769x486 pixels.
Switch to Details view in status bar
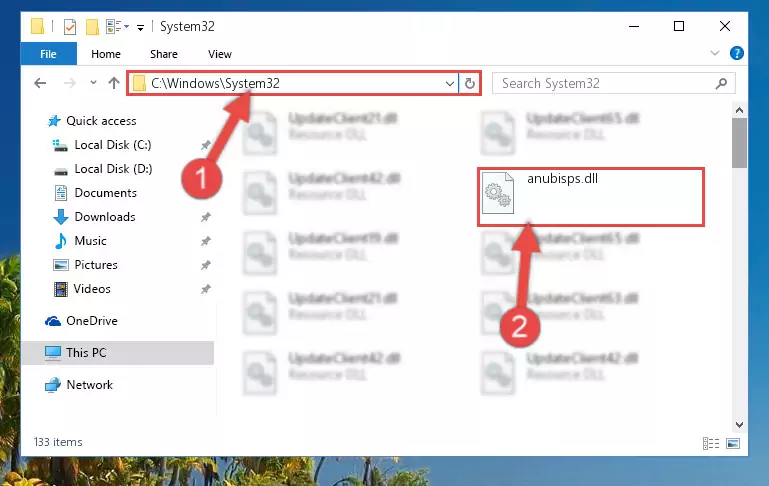pyautogui.click(x=711, y=443)
